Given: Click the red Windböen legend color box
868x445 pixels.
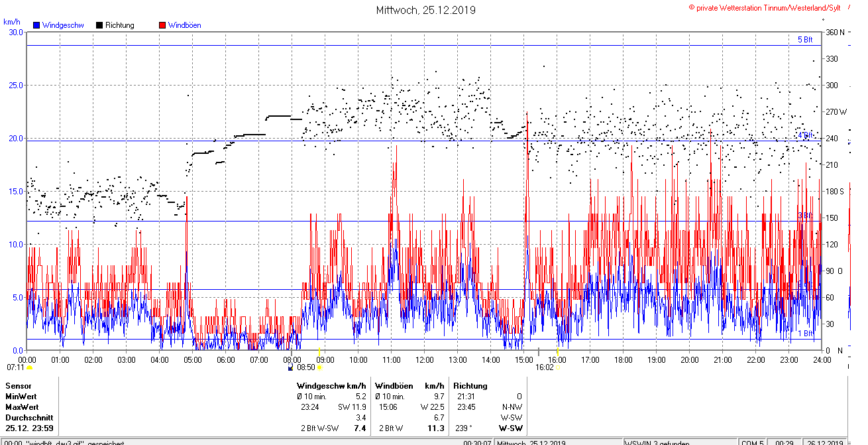Looking at the screenshot, I should [162, 25].
